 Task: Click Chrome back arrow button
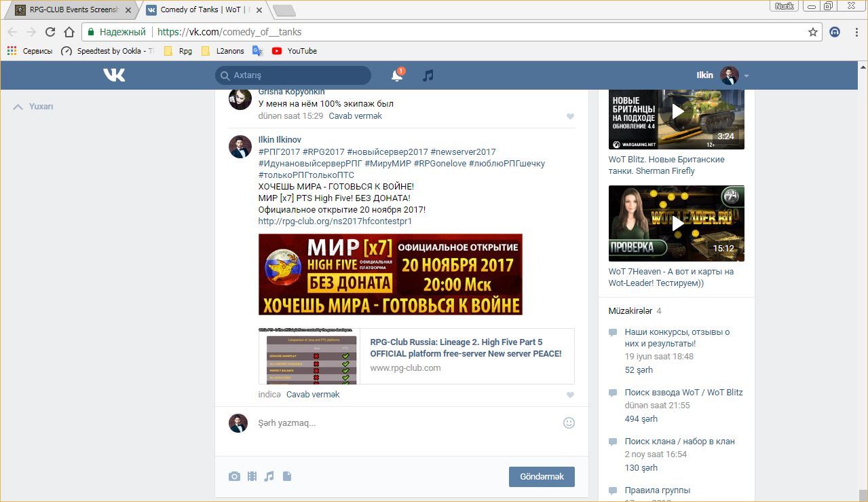(x=12, y=32)
